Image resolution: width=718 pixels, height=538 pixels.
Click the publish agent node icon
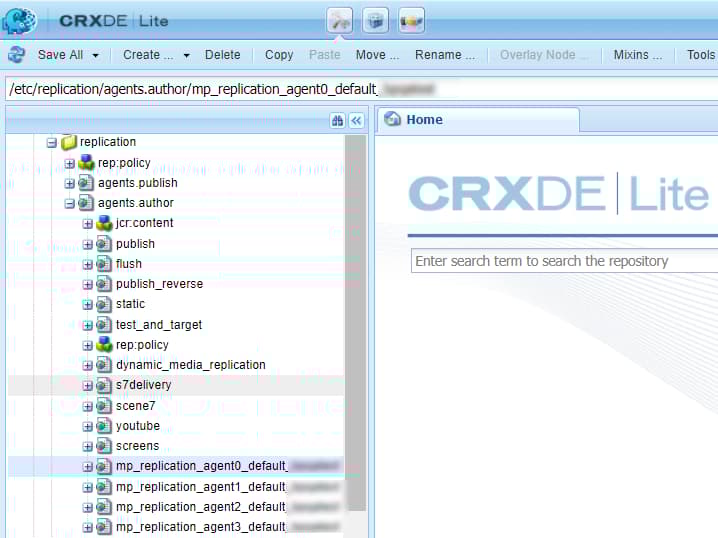click(x=104, y=244)
